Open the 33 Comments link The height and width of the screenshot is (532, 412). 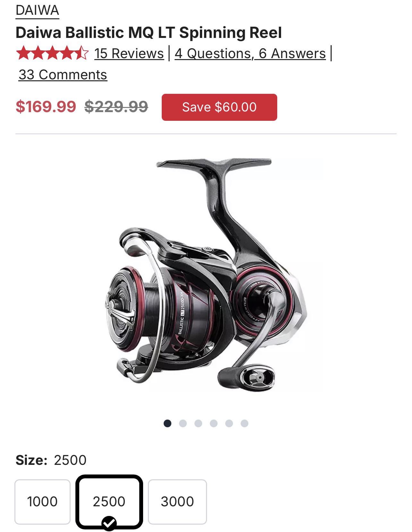point(63,75)
